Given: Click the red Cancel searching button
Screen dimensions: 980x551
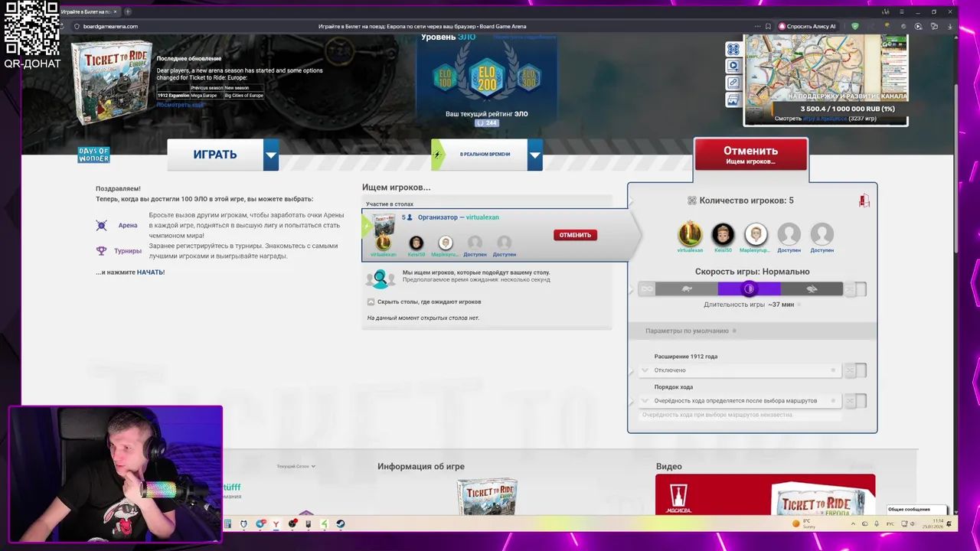Looking at the screenshot, I should pyautogui.click(x=750, y=155).
